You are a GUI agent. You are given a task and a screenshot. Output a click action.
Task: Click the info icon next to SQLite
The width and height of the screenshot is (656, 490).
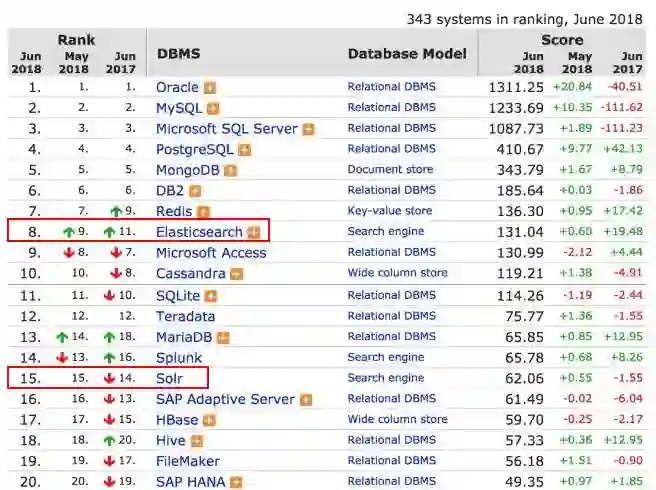click(211, 296)
